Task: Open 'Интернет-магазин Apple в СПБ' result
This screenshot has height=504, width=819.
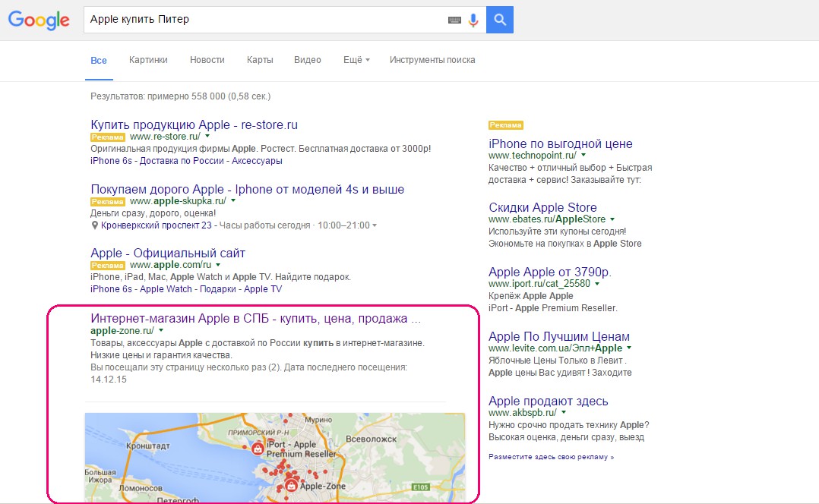Action: [x=255, y=318]
